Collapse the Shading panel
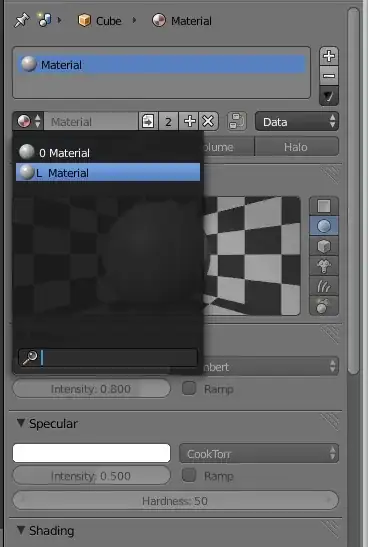 pos(21,530)
